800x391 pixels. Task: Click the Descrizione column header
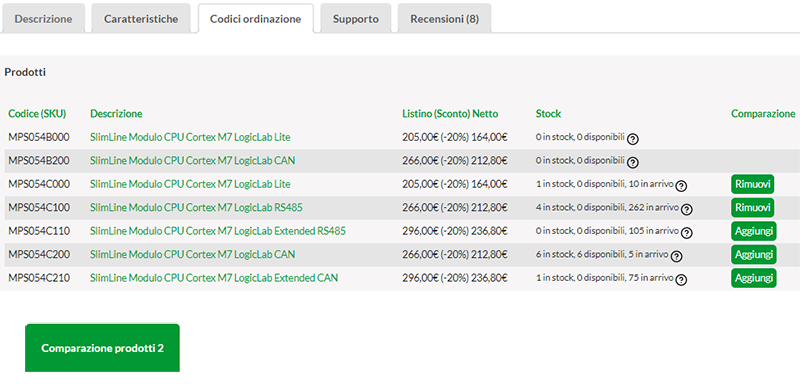pyautogui.click(x=116, y=113)
